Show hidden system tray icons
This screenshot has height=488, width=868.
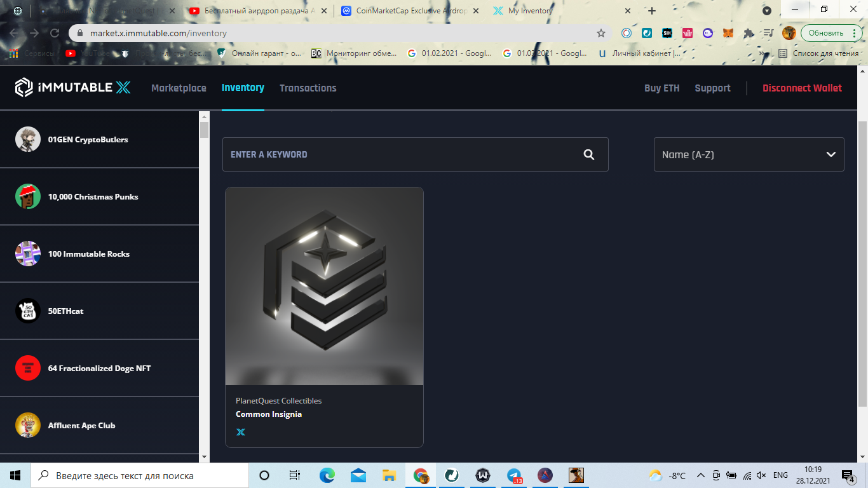pos(701,475)
